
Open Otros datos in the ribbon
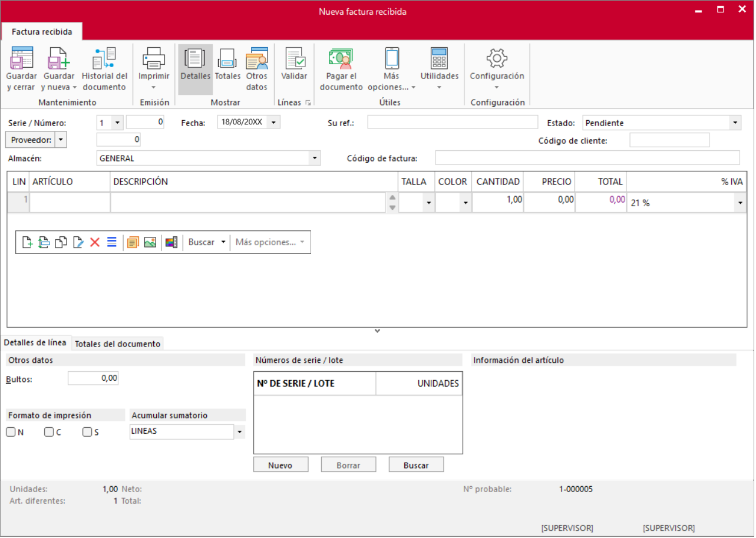(257, 70)
